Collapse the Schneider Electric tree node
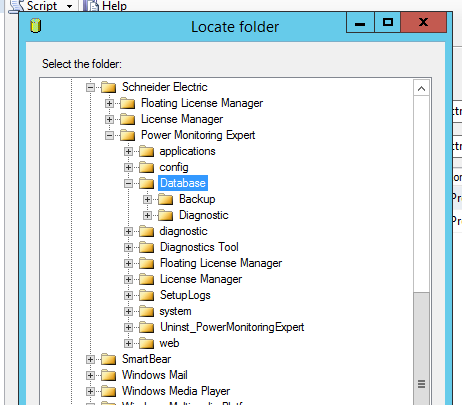The width and height of the screenshot is (462, 405). point(90,88)
